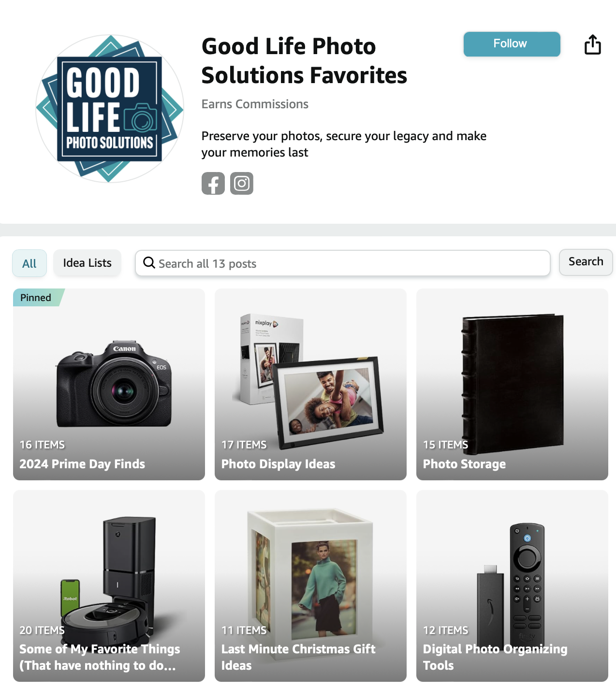Click the 2024 Prime Day Finds title text

(x=82, y=464)
